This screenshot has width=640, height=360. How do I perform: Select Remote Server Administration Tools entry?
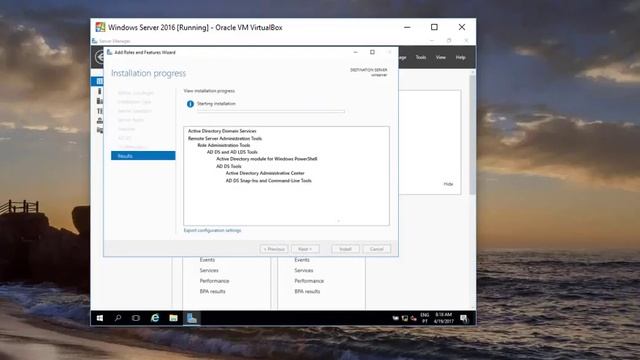[x=225, y=138]
